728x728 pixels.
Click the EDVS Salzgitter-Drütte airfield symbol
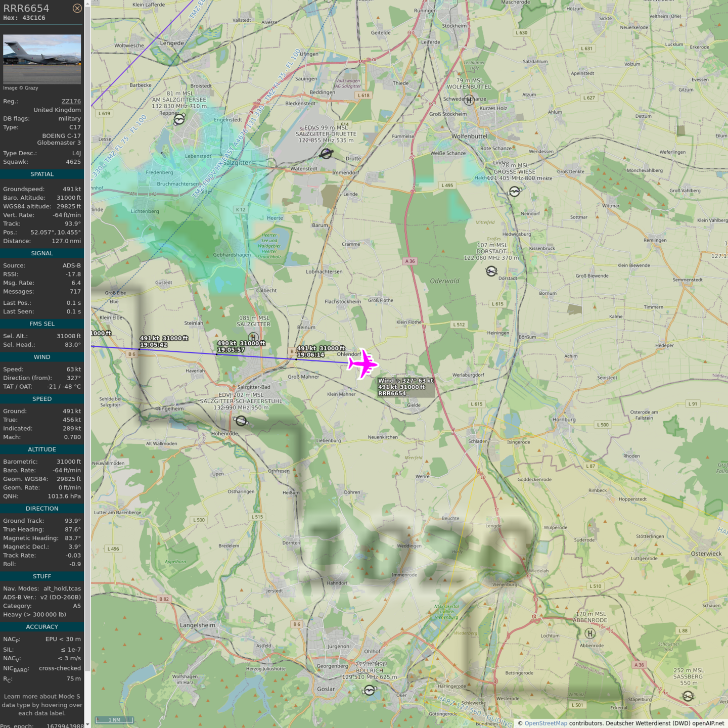click(327, 153)
